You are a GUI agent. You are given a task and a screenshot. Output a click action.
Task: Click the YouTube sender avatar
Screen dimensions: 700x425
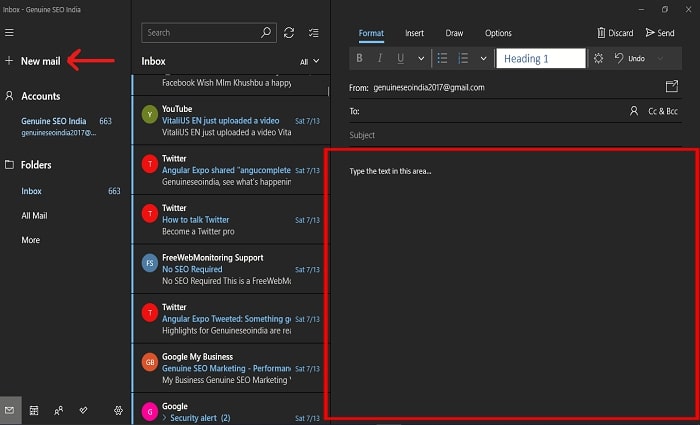tap(150, 114)
